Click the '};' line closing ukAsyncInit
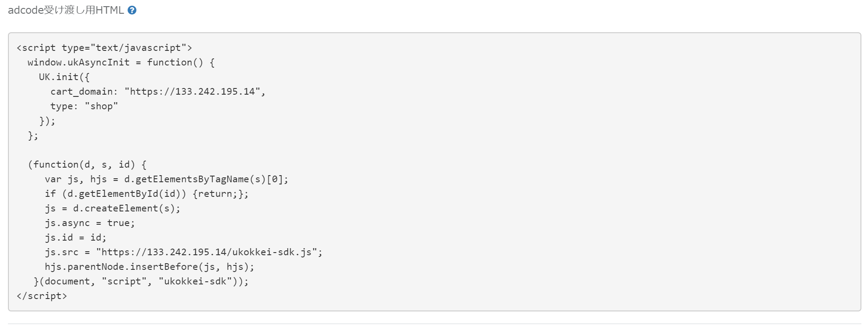The image size is (868, 326). point(33,135)
